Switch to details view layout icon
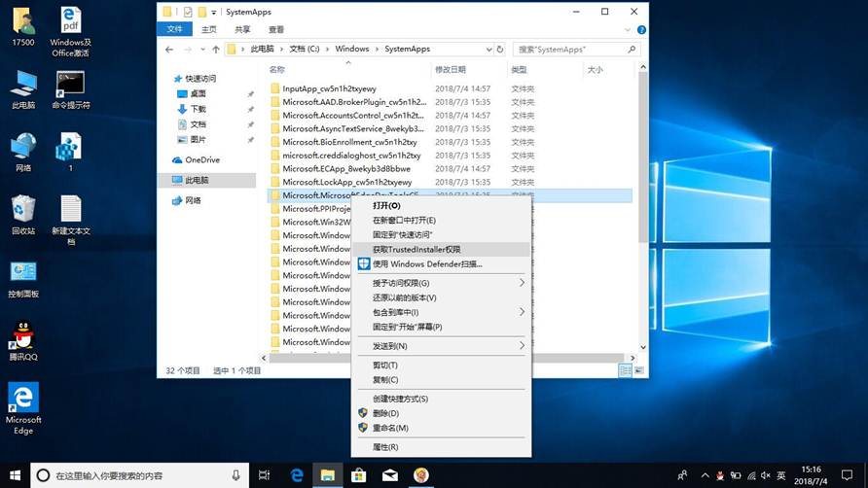The height and width of the screenshot is (488, 868). pos(625,370)
